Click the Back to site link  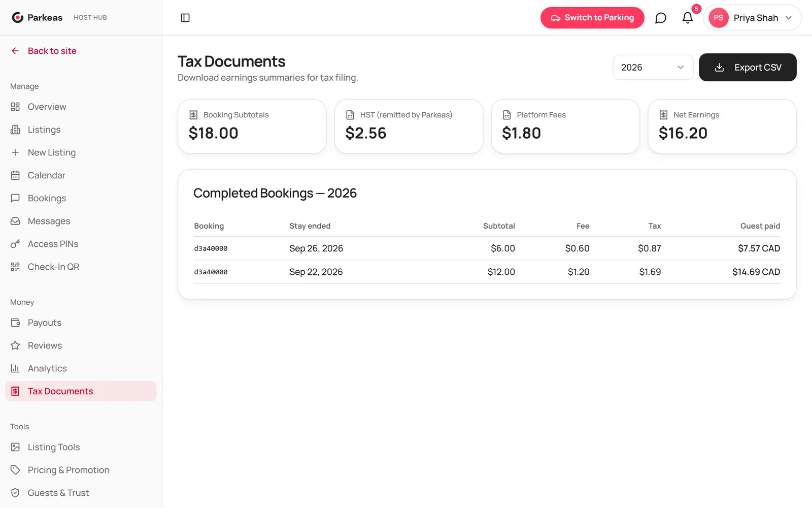point(44,51)
